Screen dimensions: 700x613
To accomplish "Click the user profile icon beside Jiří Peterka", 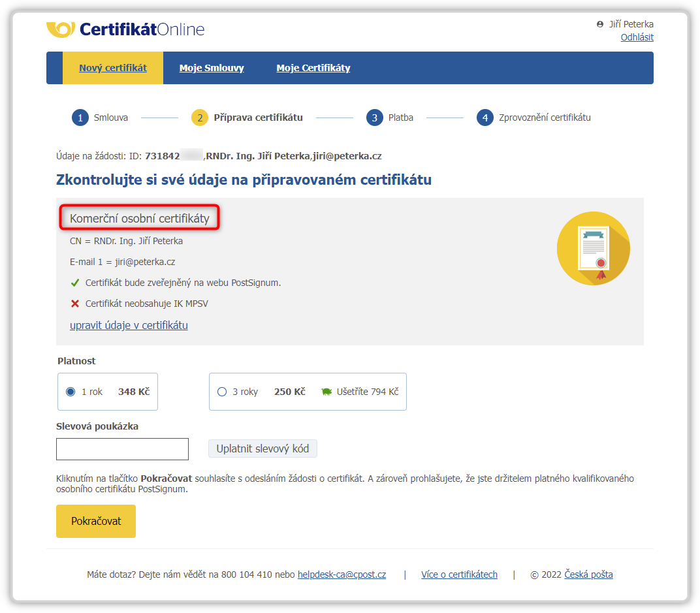I will [600, 24].
